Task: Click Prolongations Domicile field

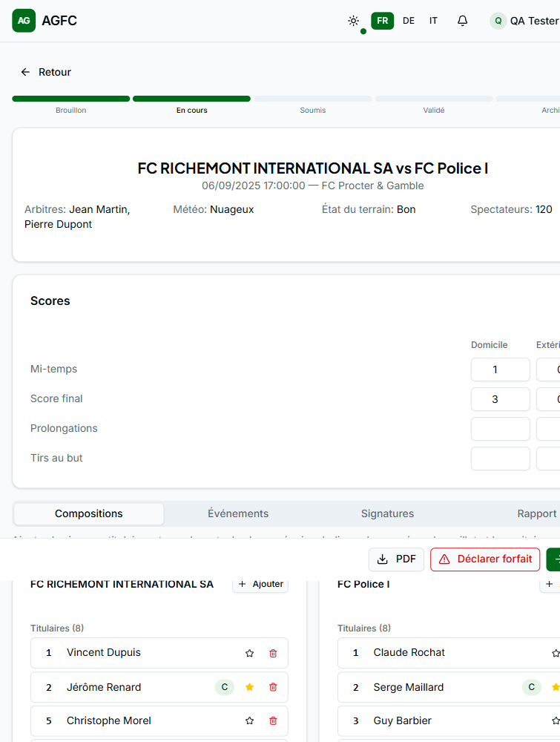Action: (x=501, y=429)
